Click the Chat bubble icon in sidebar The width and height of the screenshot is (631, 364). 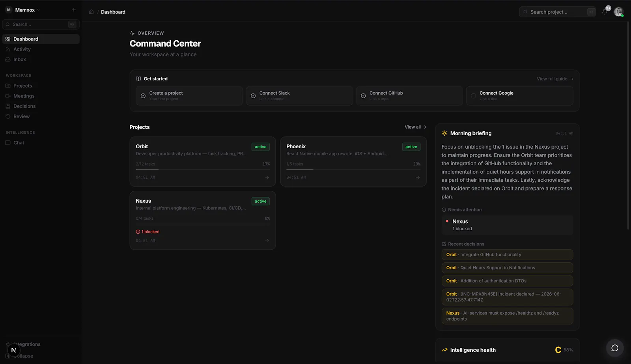[x=8, y=143]
